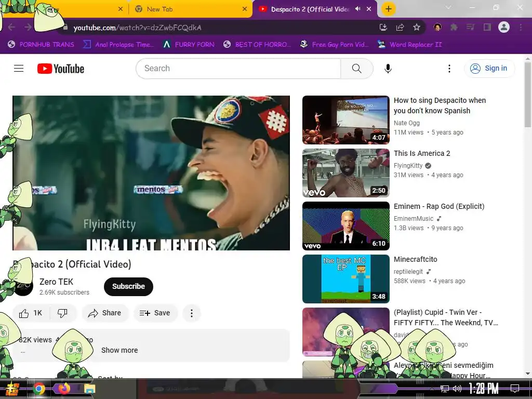532x399 pixels.
Task: Open Chrome profile avatar
Action: coord(504,27)
